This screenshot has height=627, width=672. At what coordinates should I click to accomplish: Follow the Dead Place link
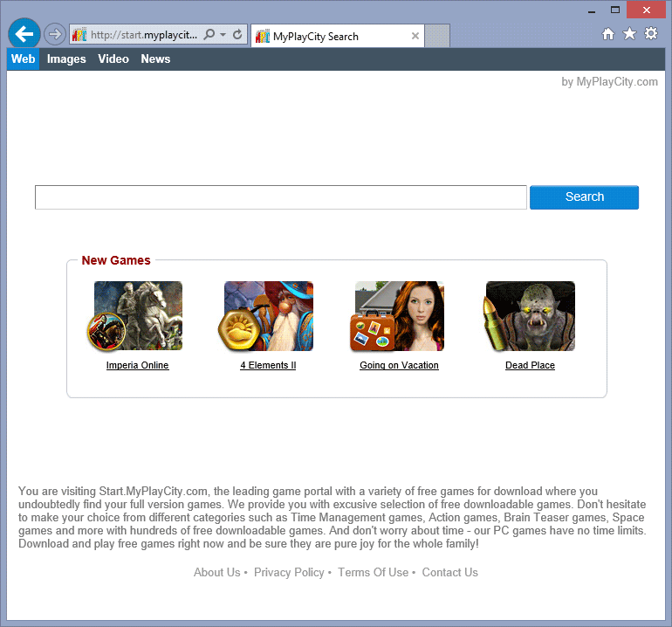pos(530,365)
